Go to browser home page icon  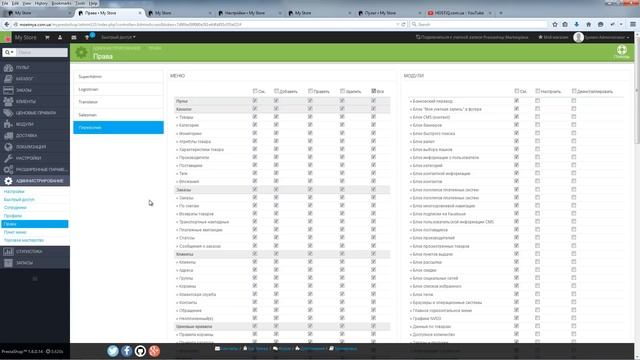(589, 24)
